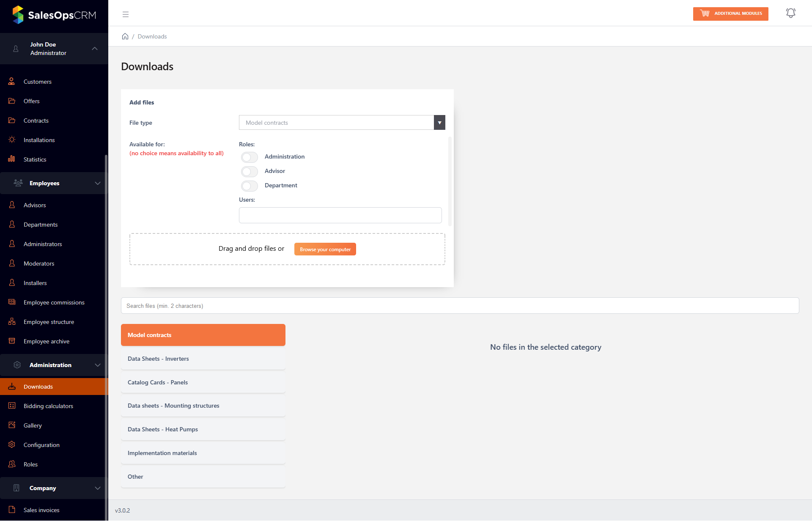
Task: Click the Additional Modules button
Action: [730, 14]
